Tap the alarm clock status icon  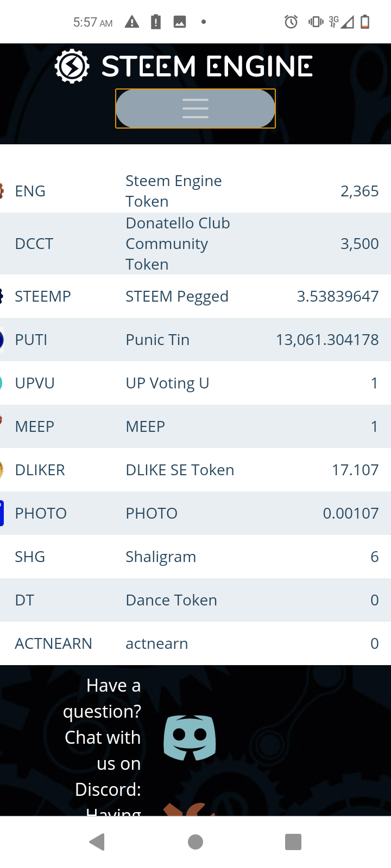pyautogui.click(x=291, y=22)
